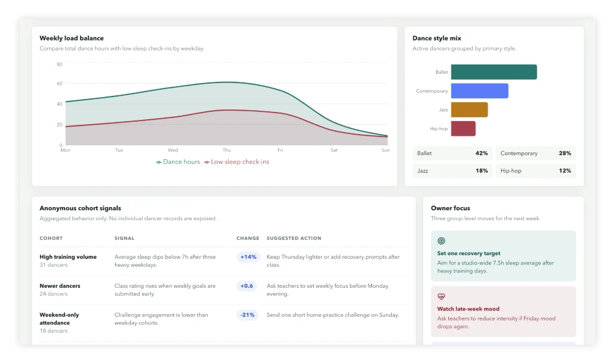Toggle Low-sleep check-ins legend entry
The width and height of the screenshot is (615, 364).
pos(237,162)
